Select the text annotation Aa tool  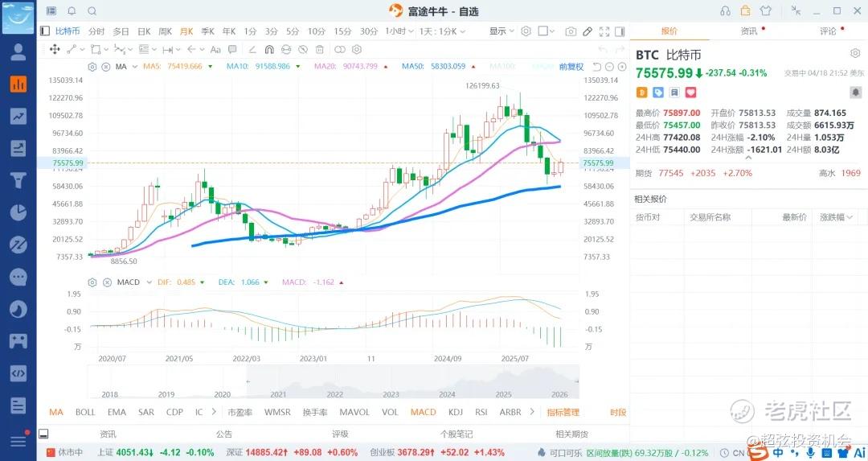coord(215,49)
